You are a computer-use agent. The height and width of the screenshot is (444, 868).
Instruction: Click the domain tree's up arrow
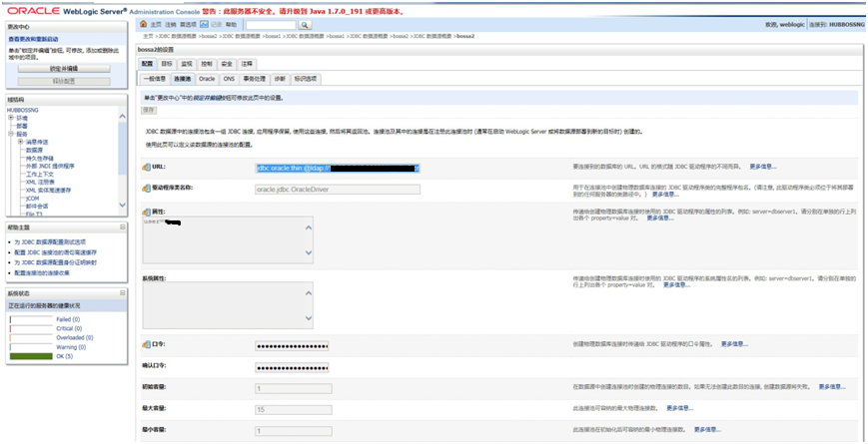[x=122, y=116]
